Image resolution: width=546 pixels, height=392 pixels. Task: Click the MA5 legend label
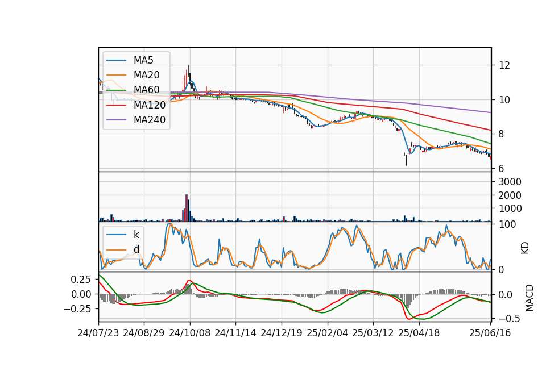click(x=143, y=60)
